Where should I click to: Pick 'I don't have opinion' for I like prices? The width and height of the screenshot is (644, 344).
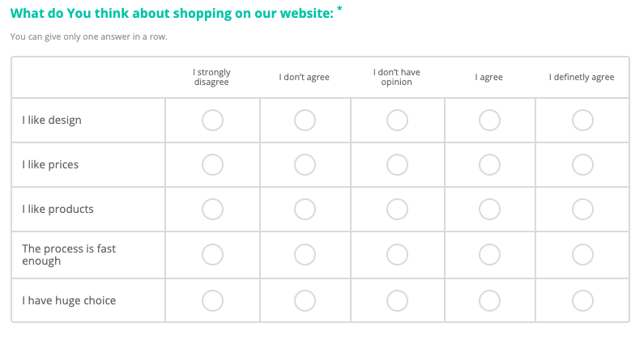click(397, 165)
